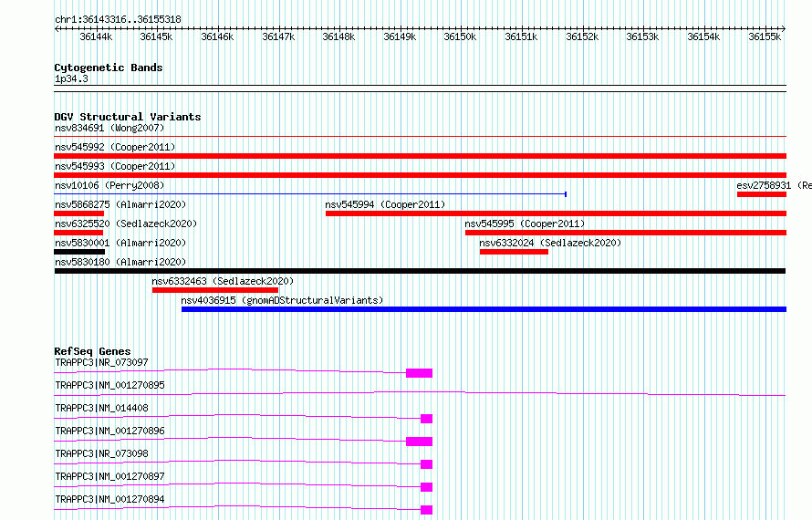The width and height of the screenshot is (812, 520).
Task: Select the TRAPPC3|NM_001270894 transcript label
Action: coord(109,499)
